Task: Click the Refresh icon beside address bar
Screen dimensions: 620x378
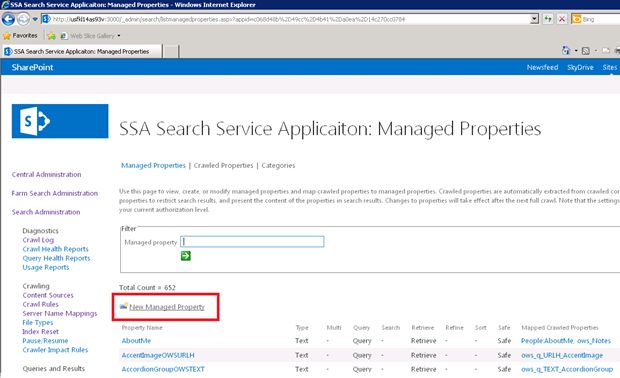Action: point(548,19)
